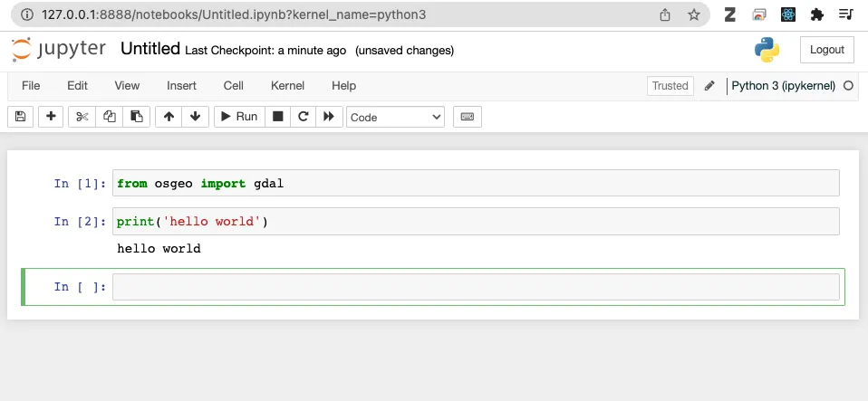Click Last Checkpoint: a minute ago text
Image resolution: width=868 pixels, height=401 pixels.
[x=265, y=51]
